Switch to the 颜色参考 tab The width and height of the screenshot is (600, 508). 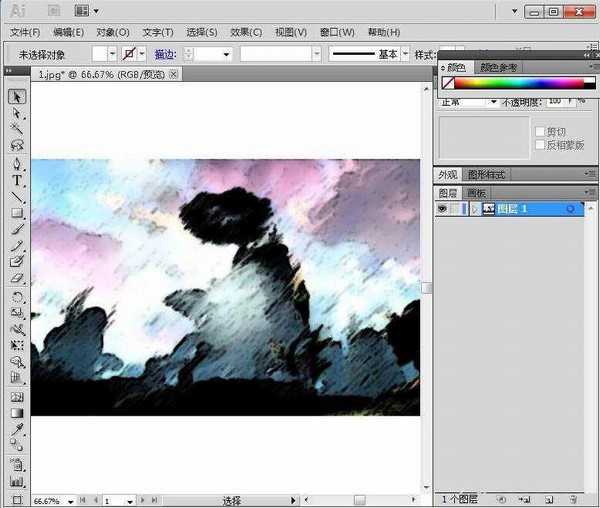(499, 68)
